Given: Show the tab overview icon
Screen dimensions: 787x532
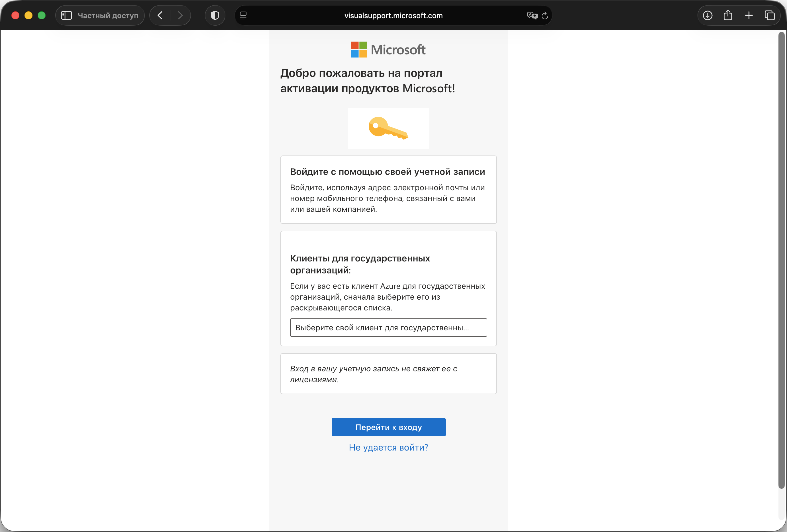Looking at the screenshot, I should (769, 16).
